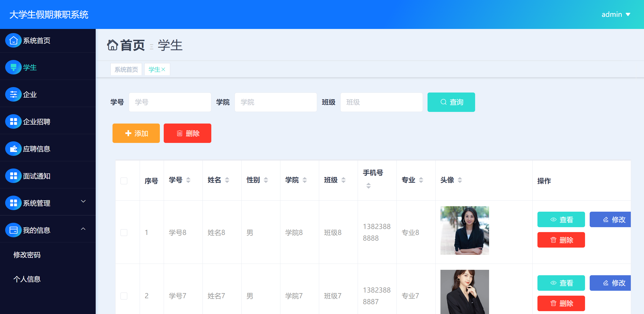Image resolution: width=644 pixels, height=314 pixels.
Task: Check the checkbox for row 学号8
Action: [x=124, y=232]
